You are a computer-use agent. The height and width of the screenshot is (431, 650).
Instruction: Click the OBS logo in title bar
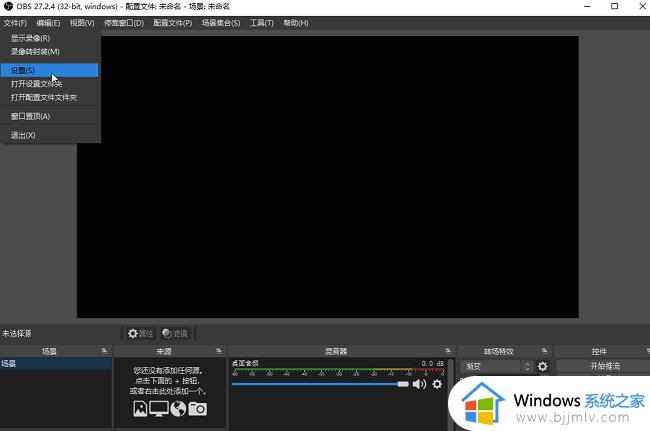(x=8, y=6)
